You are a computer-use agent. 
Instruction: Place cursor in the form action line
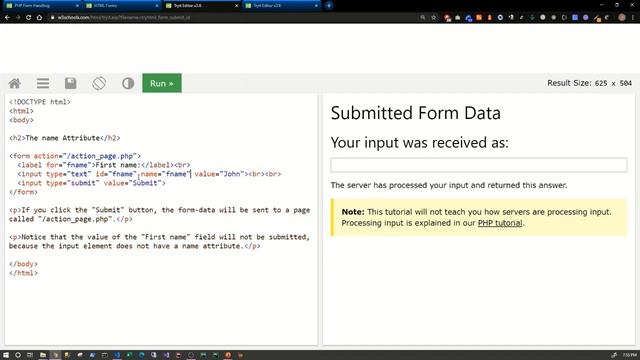coord(75,156)
